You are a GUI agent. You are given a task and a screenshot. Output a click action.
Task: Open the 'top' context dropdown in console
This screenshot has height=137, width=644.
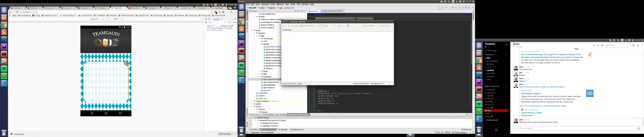[x=217, y=22]
